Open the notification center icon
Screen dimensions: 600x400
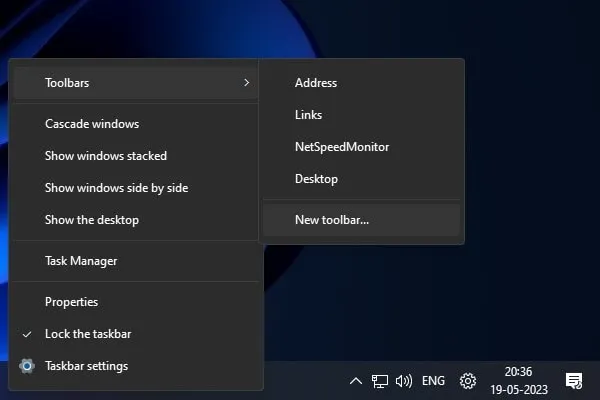pos(574,381)
